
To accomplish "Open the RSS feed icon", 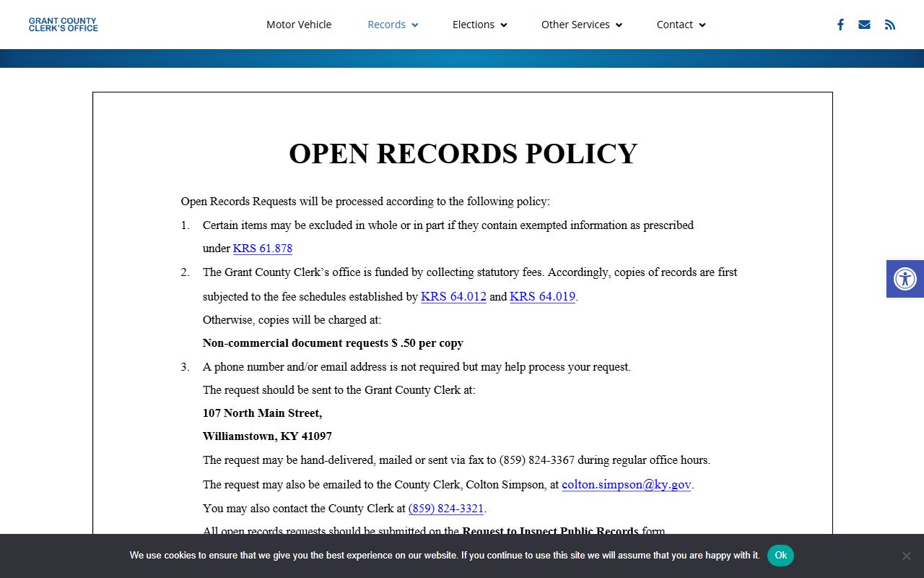I will (x=890, y=25).
